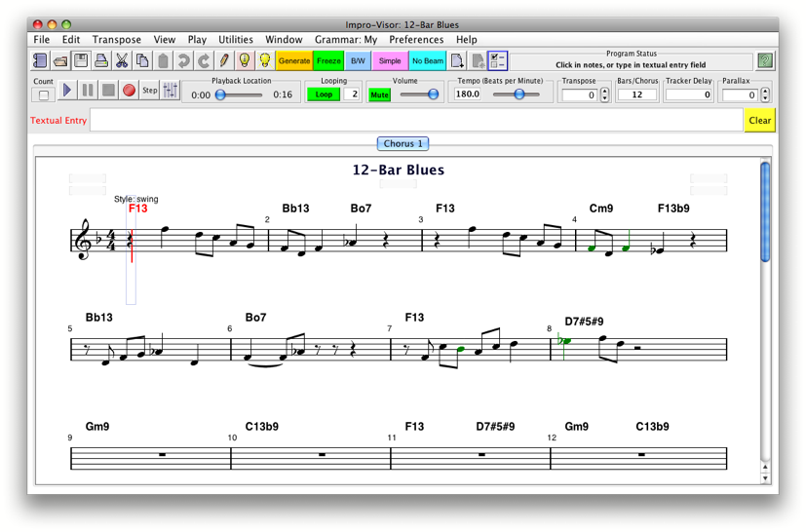Click the open folder icon
The height and width of the screenshot is (532, 806).
[x=60, y=61]
